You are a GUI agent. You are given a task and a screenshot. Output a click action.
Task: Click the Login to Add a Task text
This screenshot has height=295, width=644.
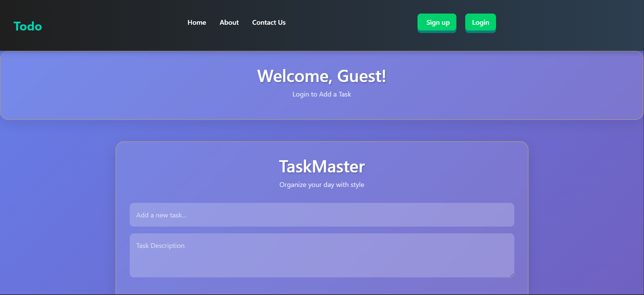tap(322, 94)
